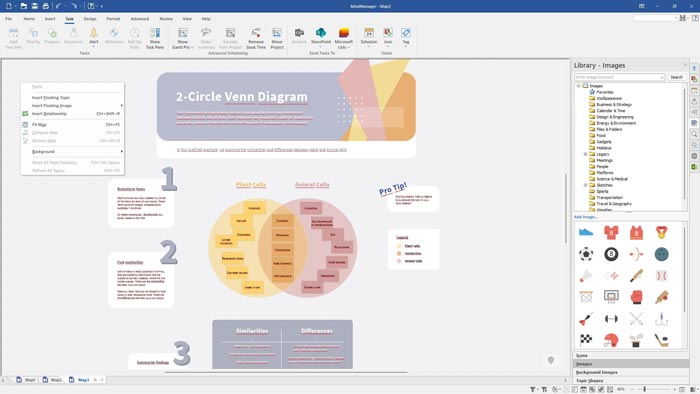Switch to the Map2 document tab
The image size is (700, 394).
click(53, 380)
